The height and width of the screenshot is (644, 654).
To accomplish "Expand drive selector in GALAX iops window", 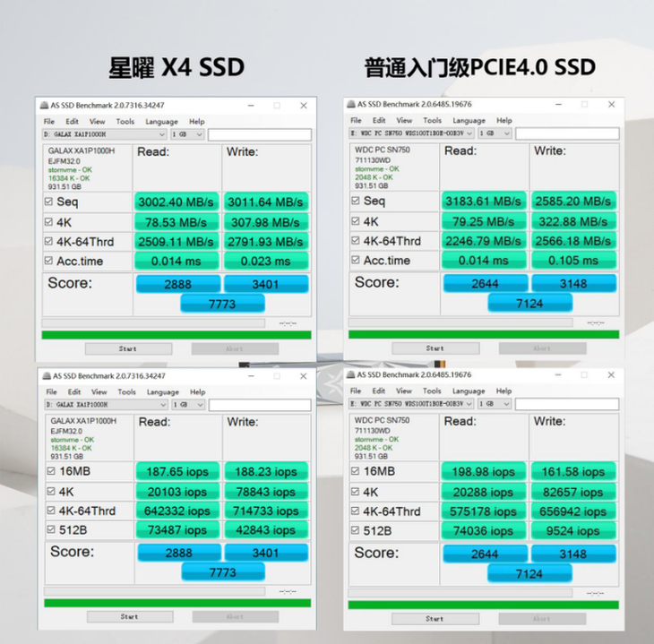I will click(x=107, y=405).
